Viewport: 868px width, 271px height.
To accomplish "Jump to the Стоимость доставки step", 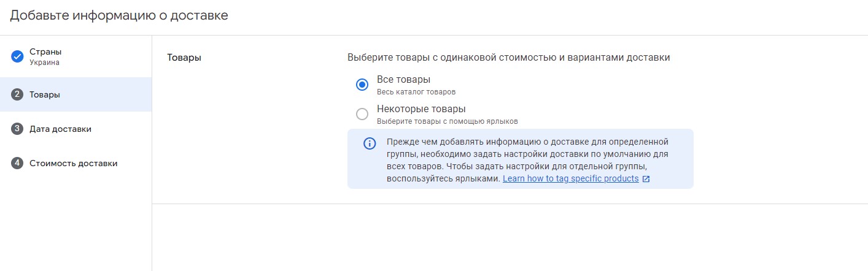I will click(x=73, y=163).
